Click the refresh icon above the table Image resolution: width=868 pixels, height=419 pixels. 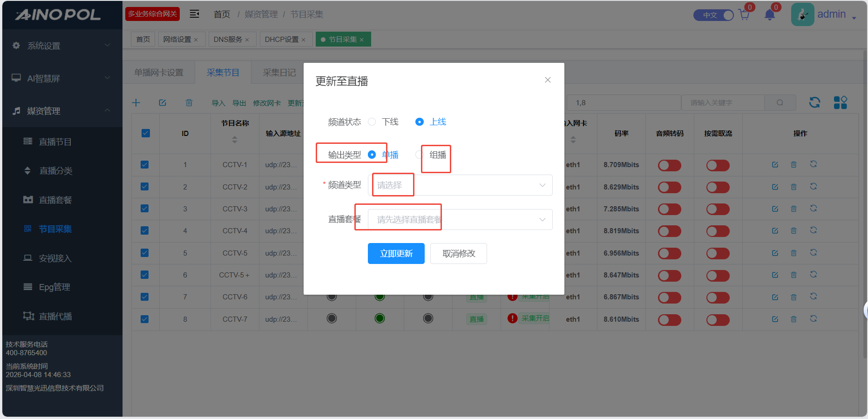point(814,102)
